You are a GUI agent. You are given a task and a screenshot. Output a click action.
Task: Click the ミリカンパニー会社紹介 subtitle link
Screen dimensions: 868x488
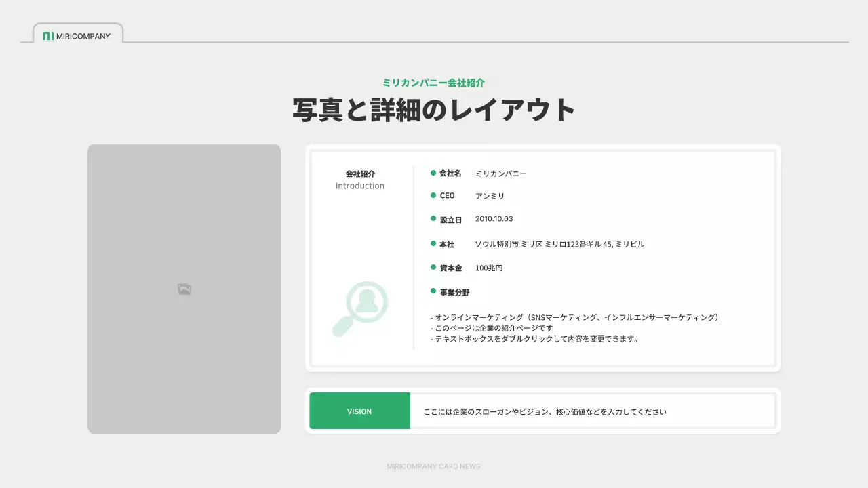(433, 82)
